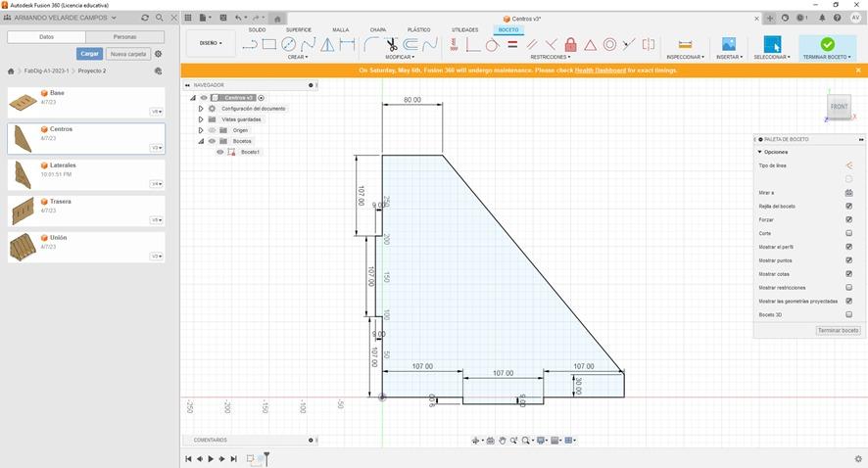Toggle Mostrar cotas checkbox

click(848, 274)
